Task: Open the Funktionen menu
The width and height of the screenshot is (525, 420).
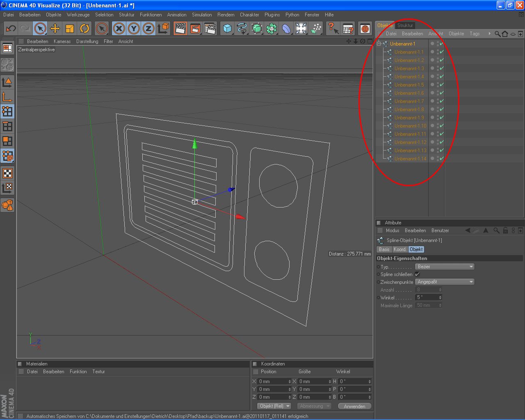Action: (x=151, y=15)
